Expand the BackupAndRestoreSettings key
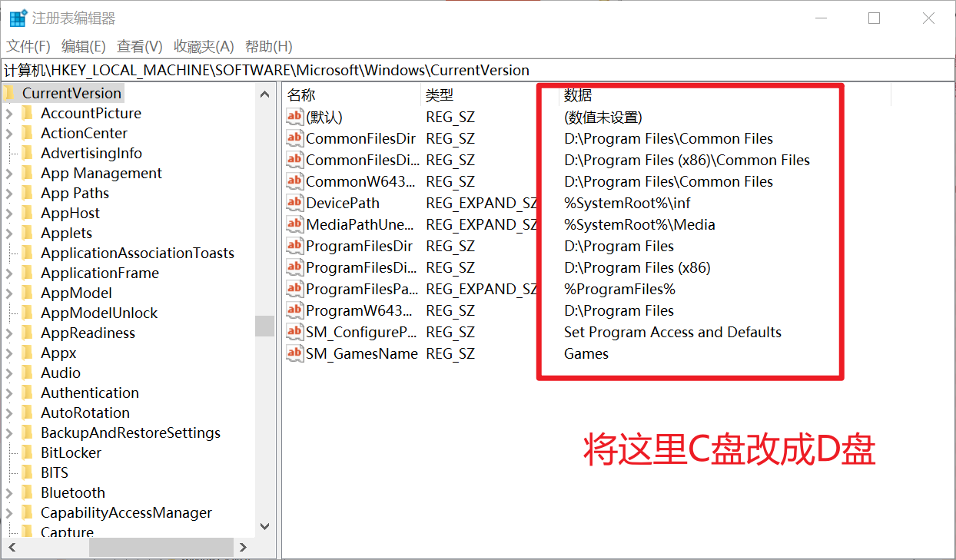956x560 pixels. [9, 433]
